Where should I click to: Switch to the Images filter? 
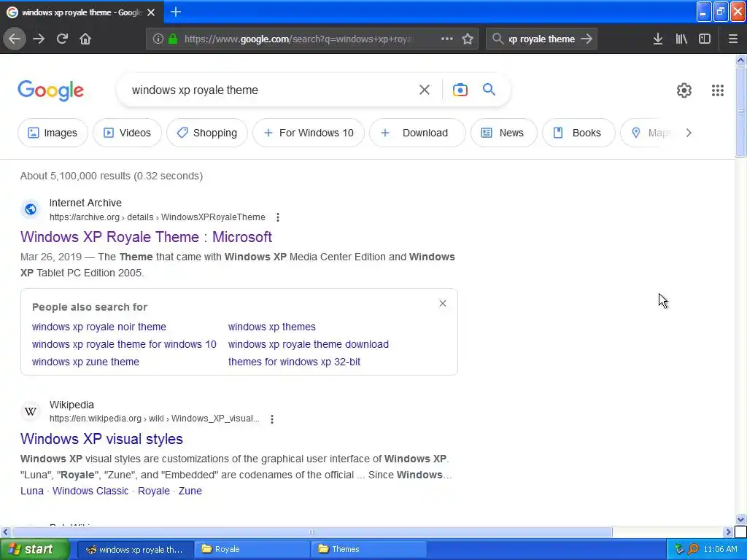click(x=53, y=133)
